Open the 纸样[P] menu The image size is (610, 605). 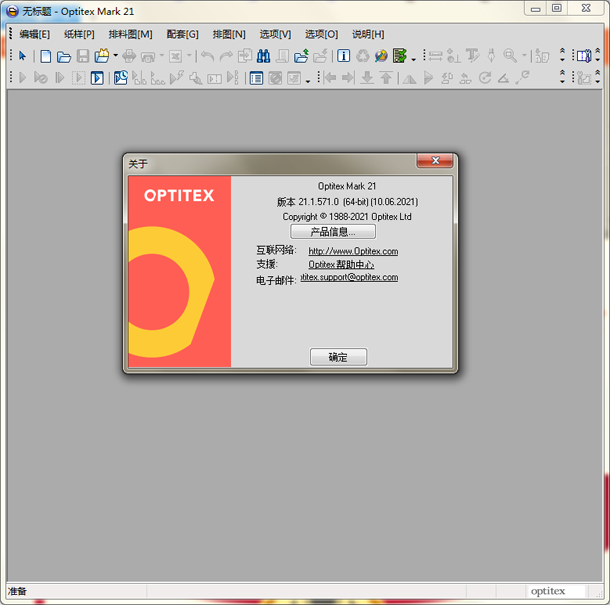point(79,34)
